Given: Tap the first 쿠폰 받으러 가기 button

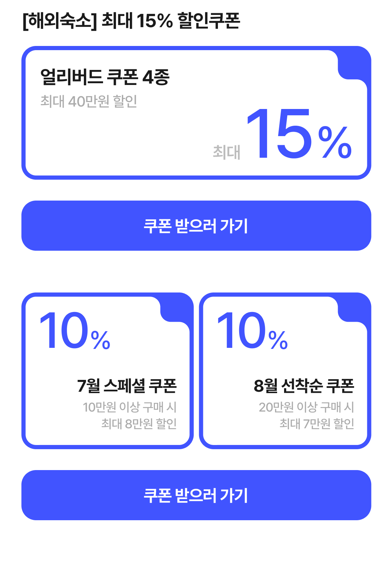Looking at the screenshot, I should [x=196, y=226].
